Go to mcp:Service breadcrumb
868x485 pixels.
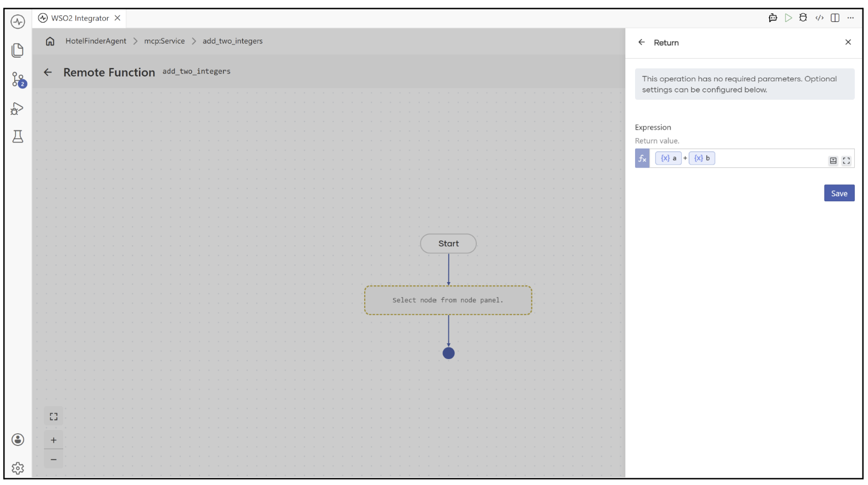coord(164,41)
